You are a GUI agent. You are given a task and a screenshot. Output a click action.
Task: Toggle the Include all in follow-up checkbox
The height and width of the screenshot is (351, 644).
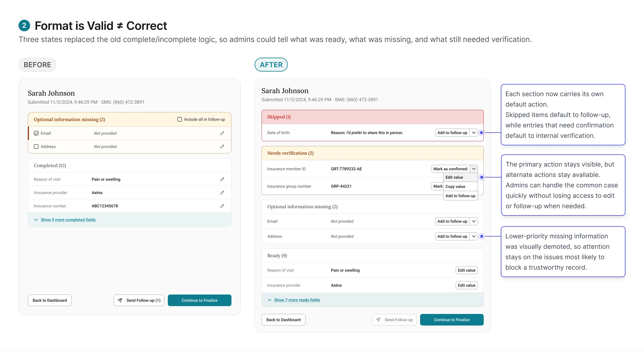(x=180, y=119)
